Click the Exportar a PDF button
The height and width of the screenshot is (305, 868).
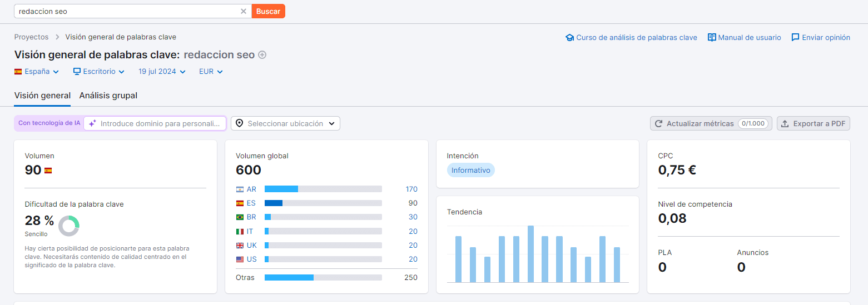click(813, 123)
